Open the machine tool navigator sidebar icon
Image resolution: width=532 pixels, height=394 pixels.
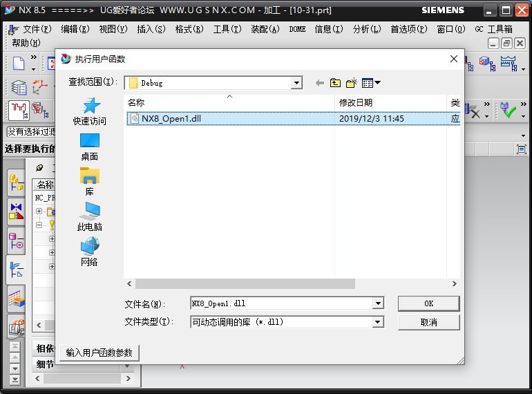(16, 328)
